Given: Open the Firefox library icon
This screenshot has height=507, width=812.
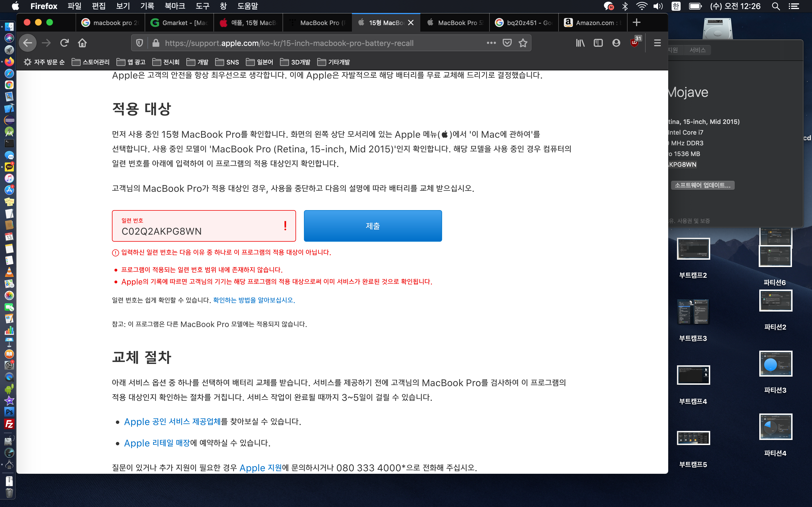Looking at the screenshot, I should click(580, 43).
